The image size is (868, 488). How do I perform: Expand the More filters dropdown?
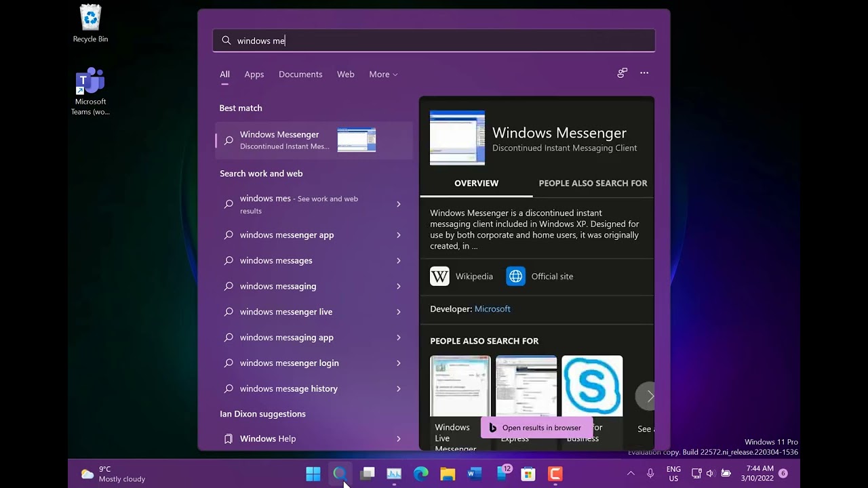point(383,75)
